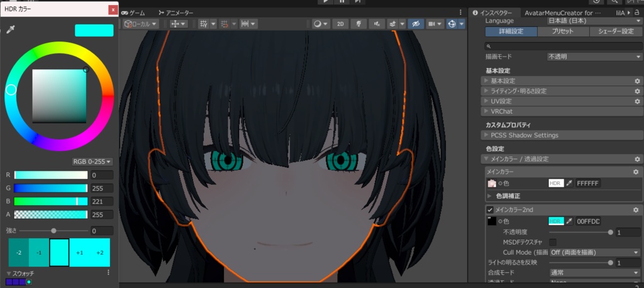Select the シェーダー設定 button
This screenshot has width=644, height=288.
point(616,31)
